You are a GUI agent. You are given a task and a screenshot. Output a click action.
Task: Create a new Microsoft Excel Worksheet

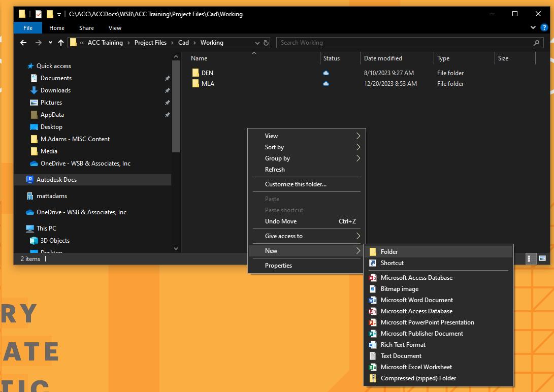416,367
